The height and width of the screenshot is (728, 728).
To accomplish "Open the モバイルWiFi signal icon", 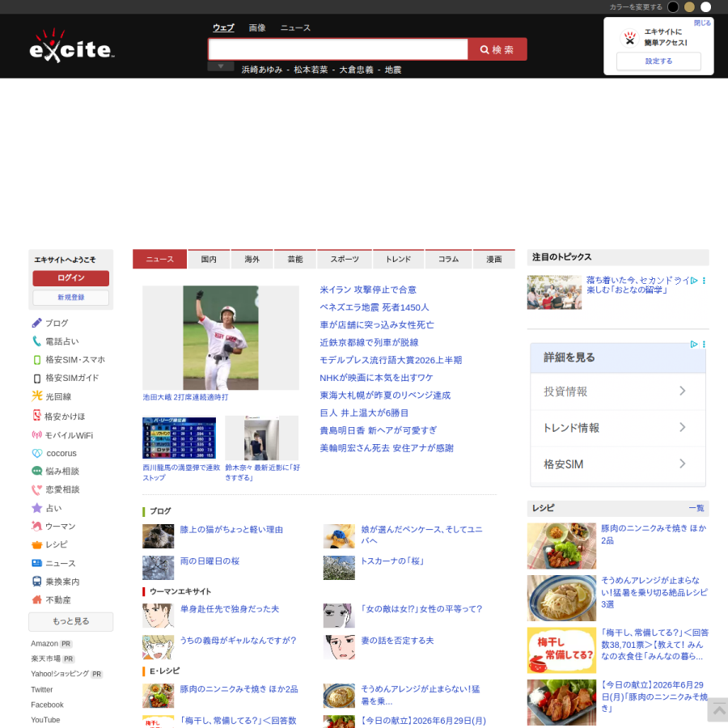I will tap(36, 435).
